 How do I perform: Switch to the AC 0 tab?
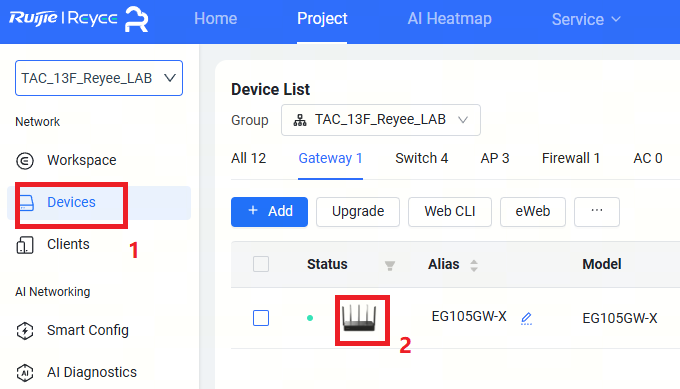point(648,158)
